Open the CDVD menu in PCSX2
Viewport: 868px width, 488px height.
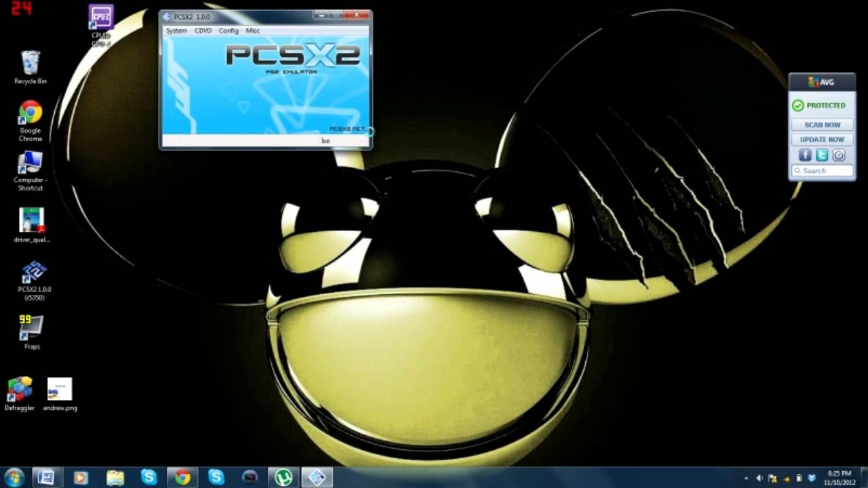click(203, 31)
